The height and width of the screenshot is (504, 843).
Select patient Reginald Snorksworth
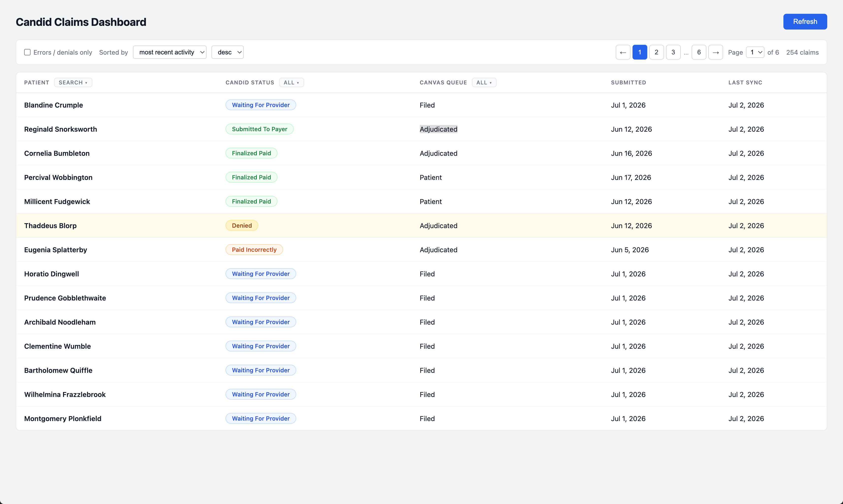click(x=61, y=129)
